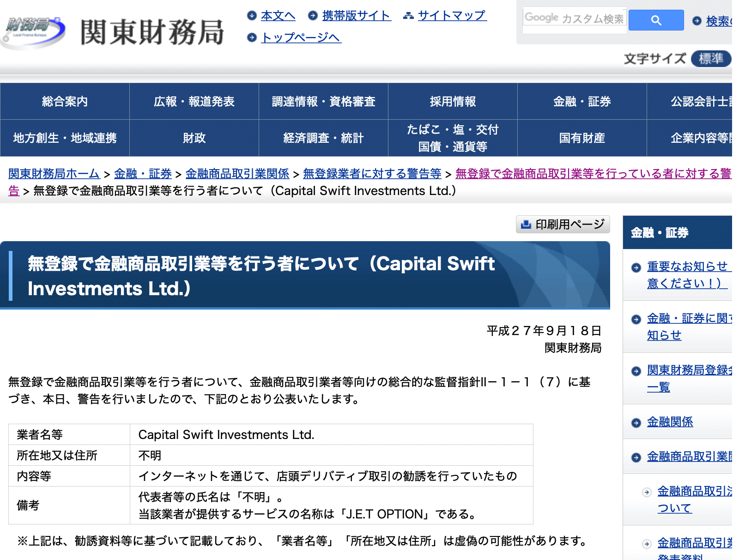Click the 金融商品取引業関係 breadcrumb link

point(237,174)
